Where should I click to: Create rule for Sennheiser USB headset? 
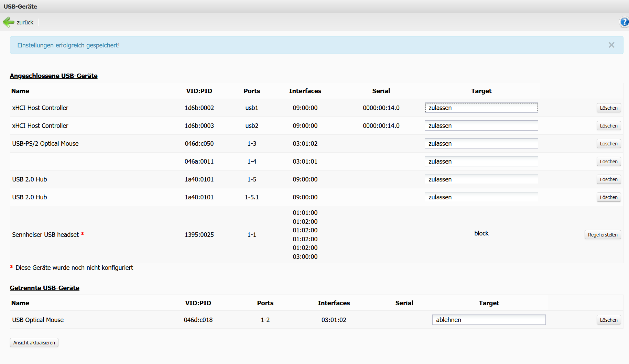pos(603,235)
